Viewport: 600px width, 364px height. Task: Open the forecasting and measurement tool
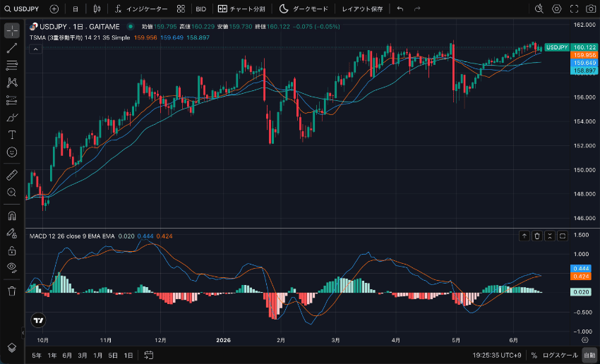(12, 100)
